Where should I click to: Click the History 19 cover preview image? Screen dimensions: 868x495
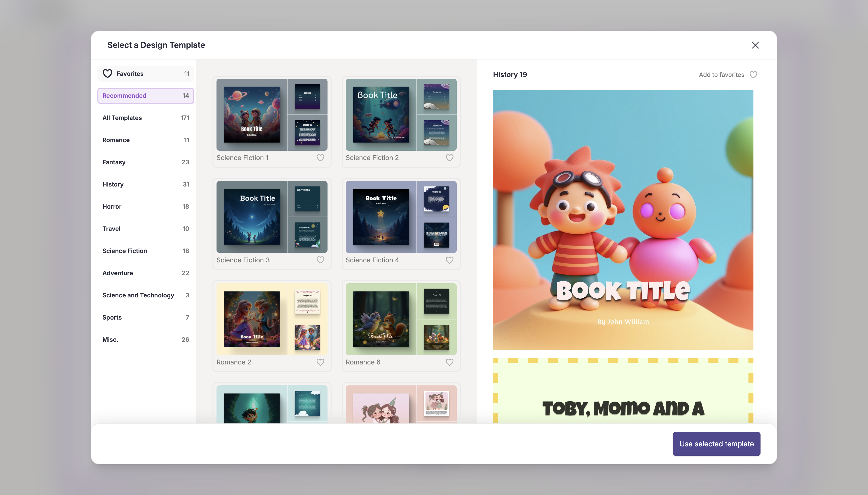pos(623,220)
